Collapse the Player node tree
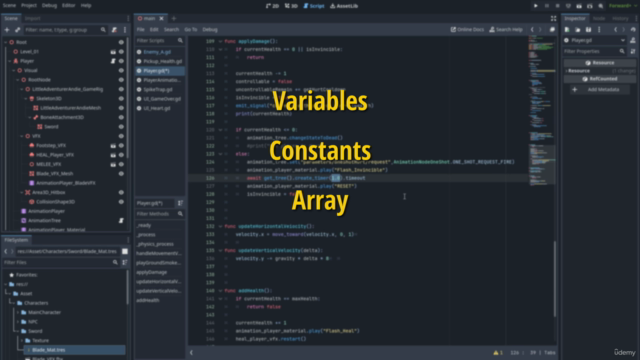Screen dimensions: 640x360 10,61
